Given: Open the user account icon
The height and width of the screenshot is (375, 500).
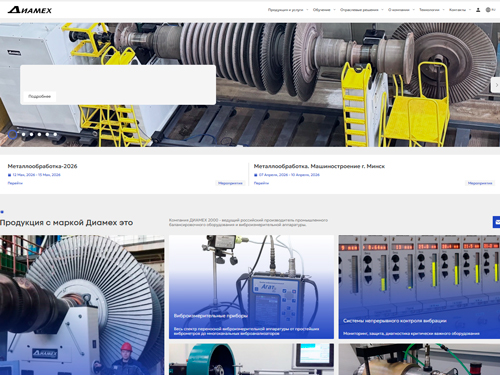Looking at the screenshot, I should coord(478,10).
